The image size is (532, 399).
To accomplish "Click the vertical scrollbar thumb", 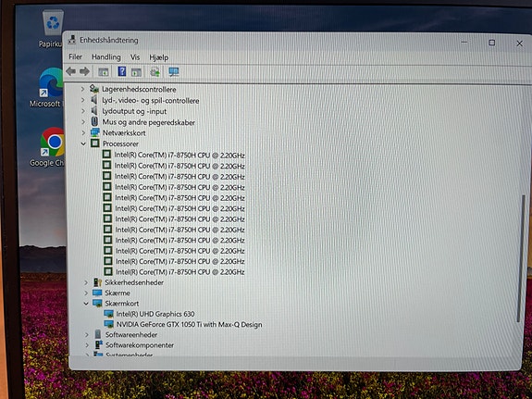I will (521, 259).
